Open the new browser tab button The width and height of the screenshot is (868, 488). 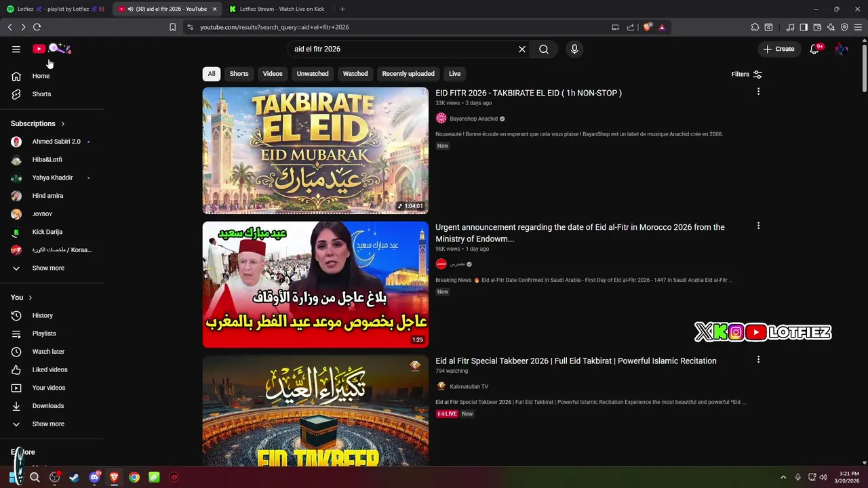(x=342, y=9)
